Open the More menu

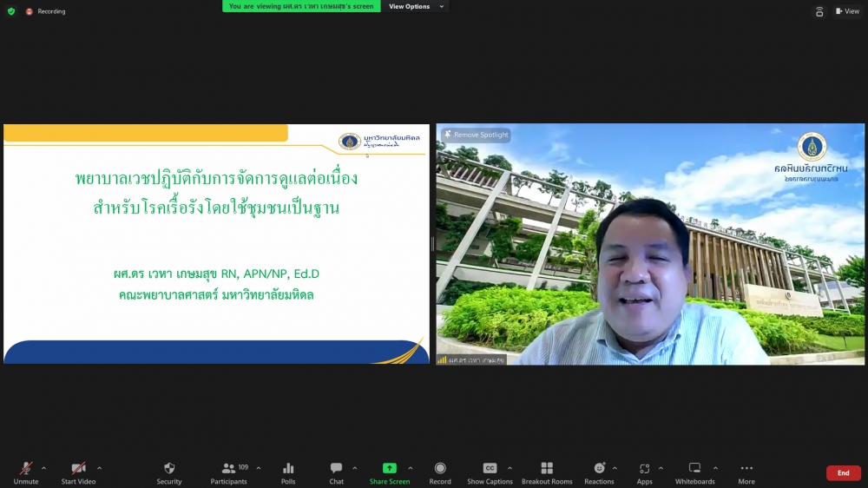tap(746, 469)
